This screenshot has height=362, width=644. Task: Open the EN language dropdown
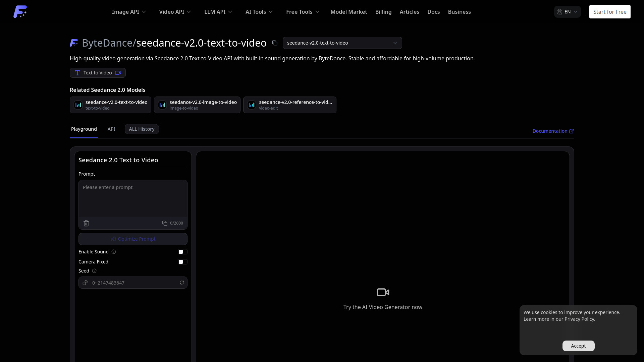tap(567, 12)
